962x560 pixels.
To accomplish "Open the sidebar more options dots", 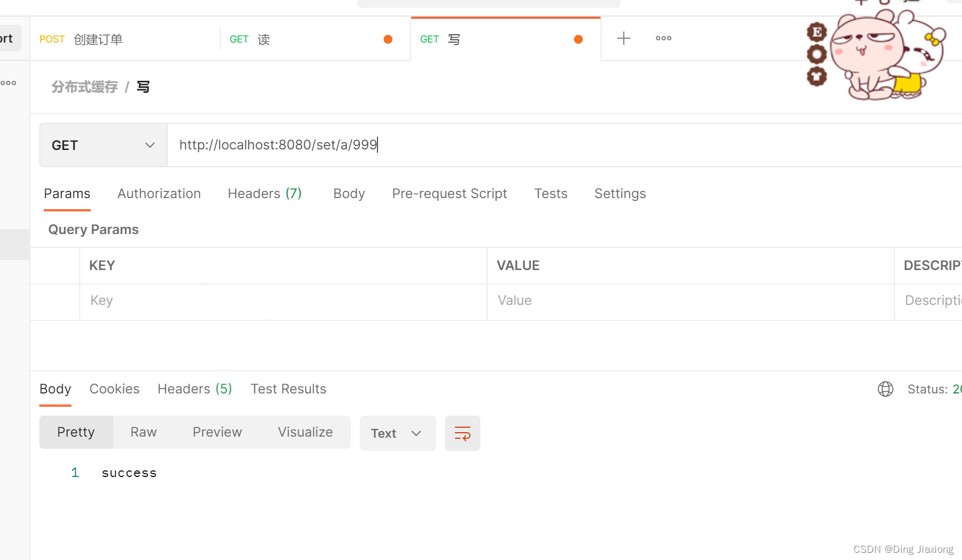I will (8, 83).
